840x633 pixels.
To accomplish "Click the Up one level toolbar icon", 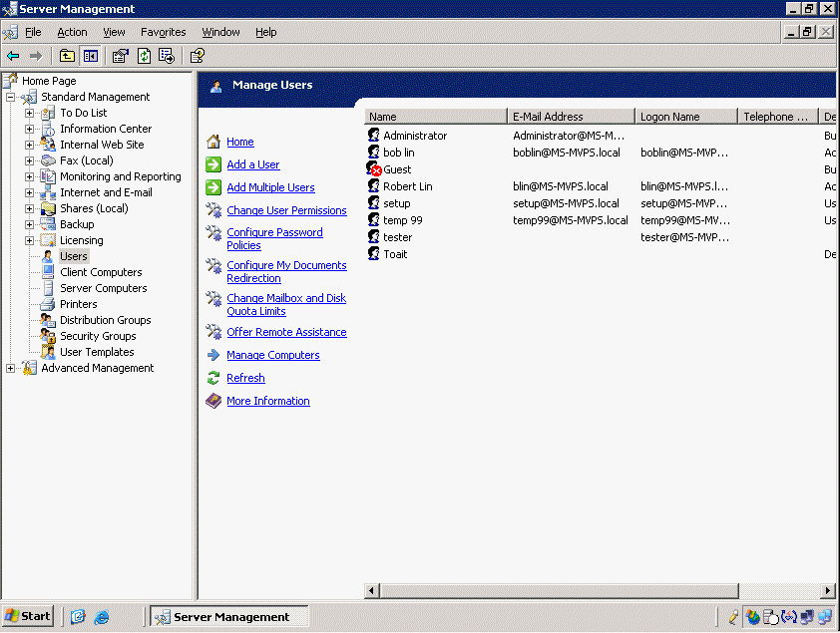I will (x=67, y=56).
